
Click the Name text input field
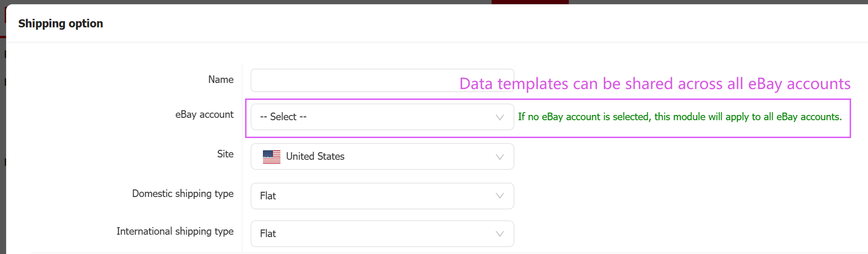(353, 81)
